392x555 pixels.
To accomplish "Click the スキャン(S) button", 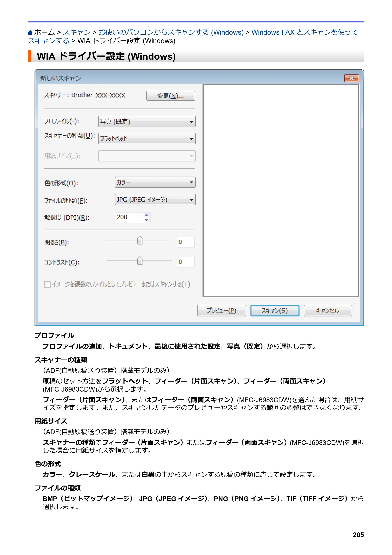I will 275,311.
